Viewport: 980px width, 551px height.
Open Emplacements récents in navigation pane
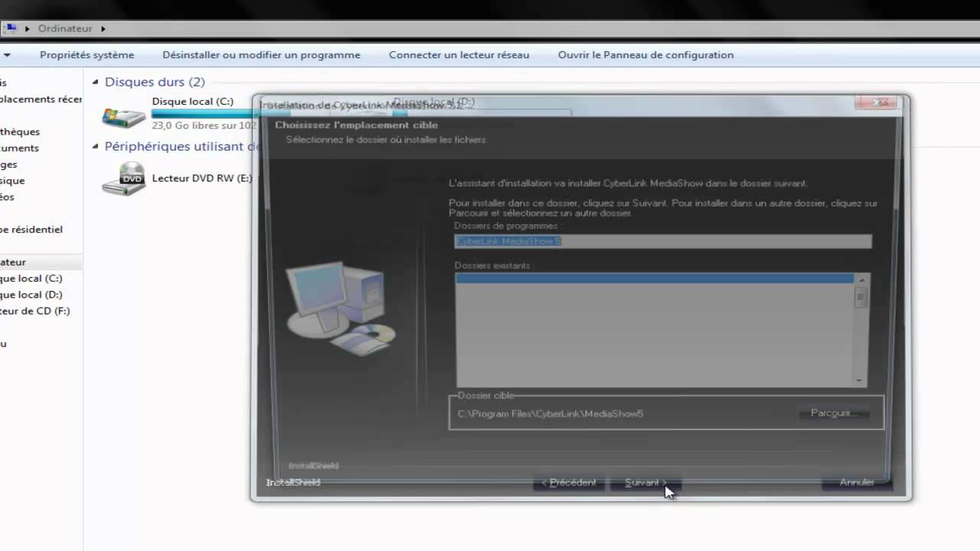pyautogui.click(x=41, y=99)
